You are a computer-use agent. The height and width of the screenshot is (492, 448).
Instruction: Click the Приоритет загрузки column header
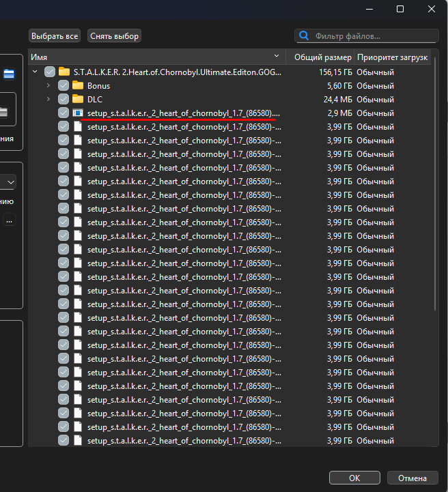[x=393, y=57]
